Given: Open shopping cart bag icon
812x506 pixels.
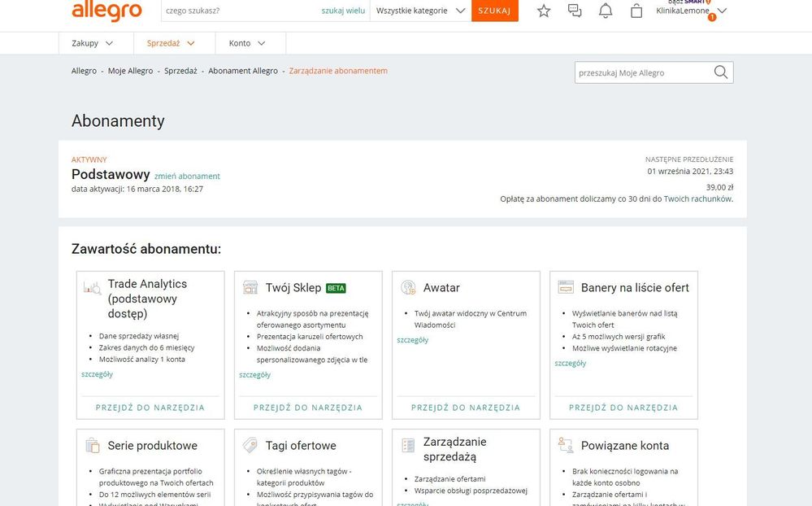Looking at the screenshot, I should [x=636, y=11].
